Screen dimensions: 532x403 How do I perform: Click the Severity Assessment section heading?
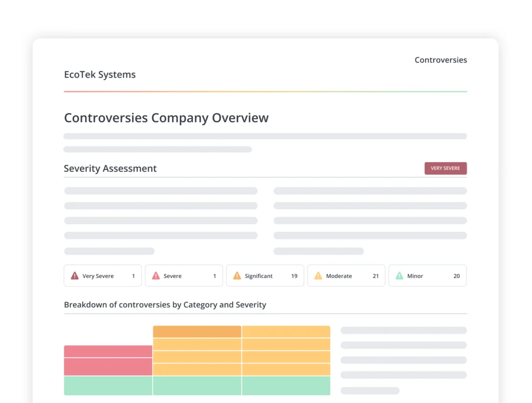(110, 169)
